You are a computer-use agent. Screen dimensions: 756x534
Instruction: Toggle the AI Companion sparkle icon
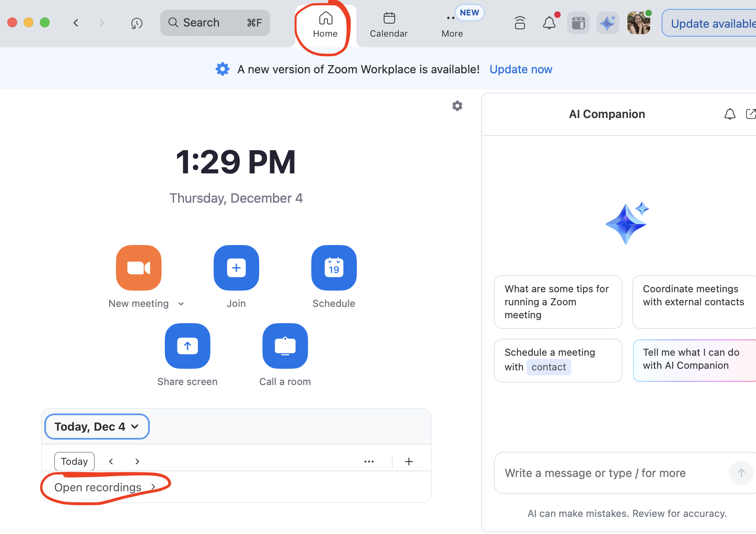pos(607,23)
